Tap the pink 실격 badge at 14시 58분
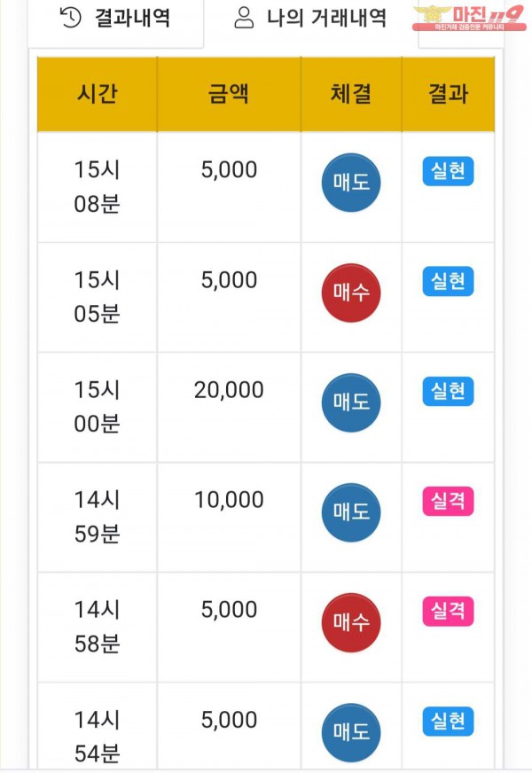Image resolution: width=532 pixels, height=773 pixels. [448, 612]
